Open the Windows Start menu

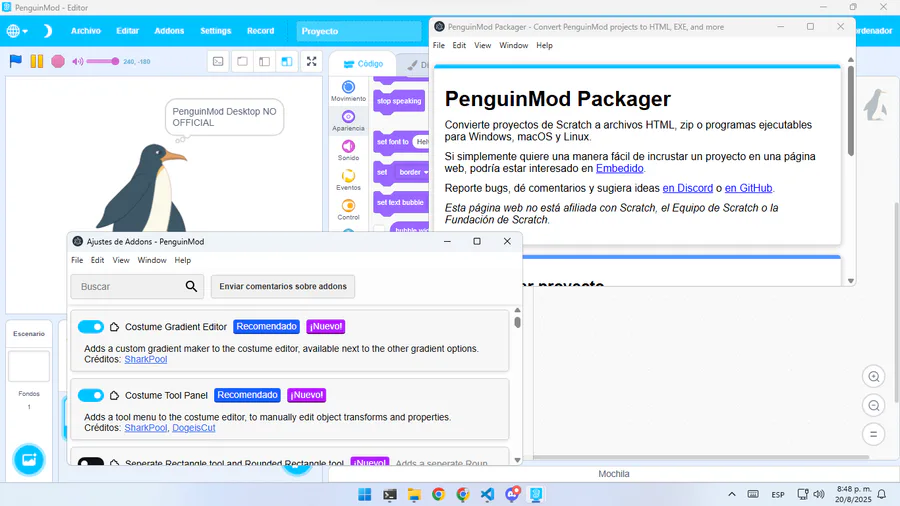coord(364,495)
